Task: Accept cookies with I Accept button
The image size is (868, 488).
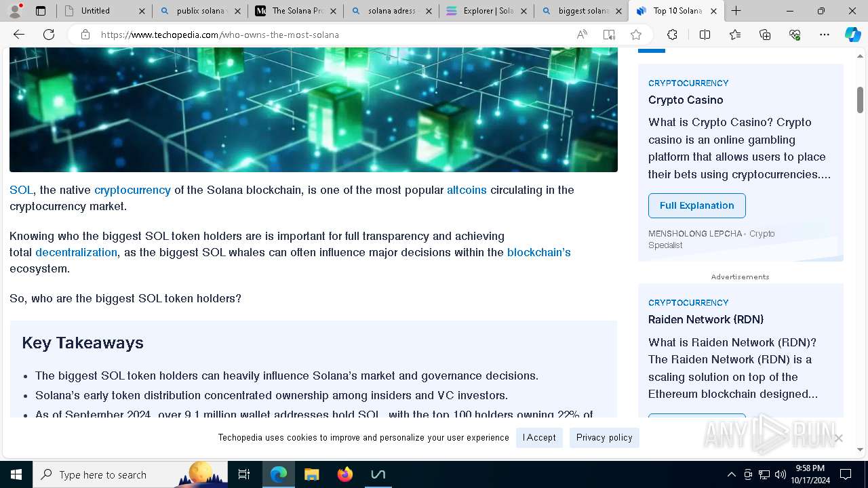Action: (x=539, y=437)
